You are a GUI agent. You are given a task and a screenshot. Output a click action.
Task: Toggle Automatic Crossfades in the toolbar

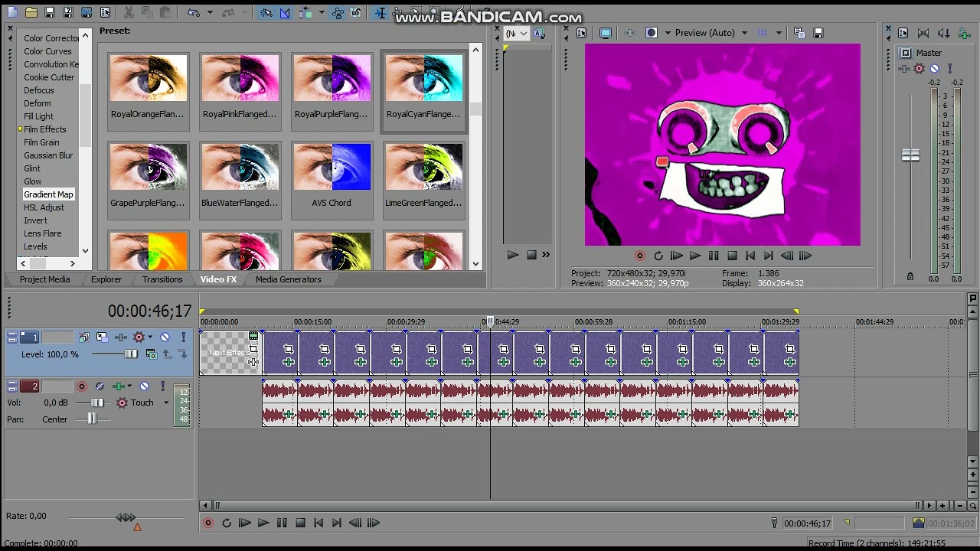[285, 13]
